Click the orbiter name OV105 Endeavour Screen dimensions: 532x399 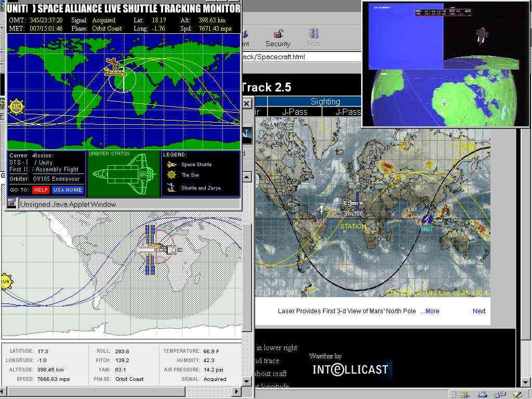pos(56,179)
